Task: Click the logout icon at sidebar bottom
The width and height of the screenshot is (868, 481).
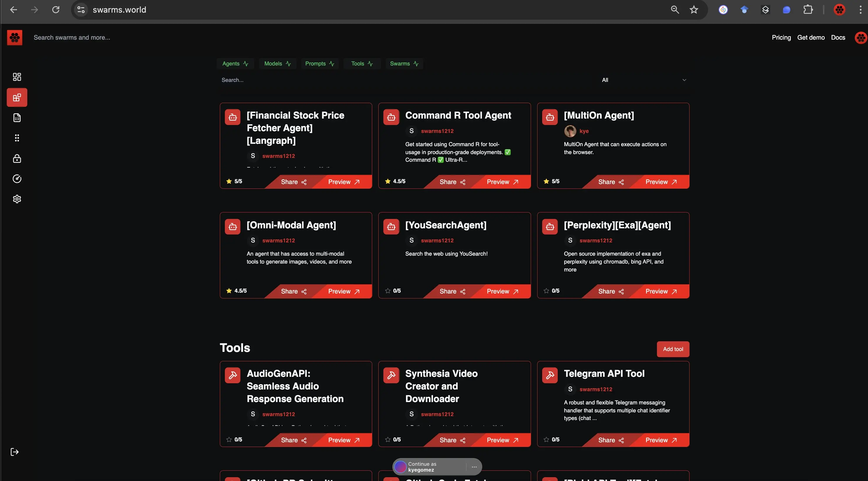Action: click(x=14, y=452)
